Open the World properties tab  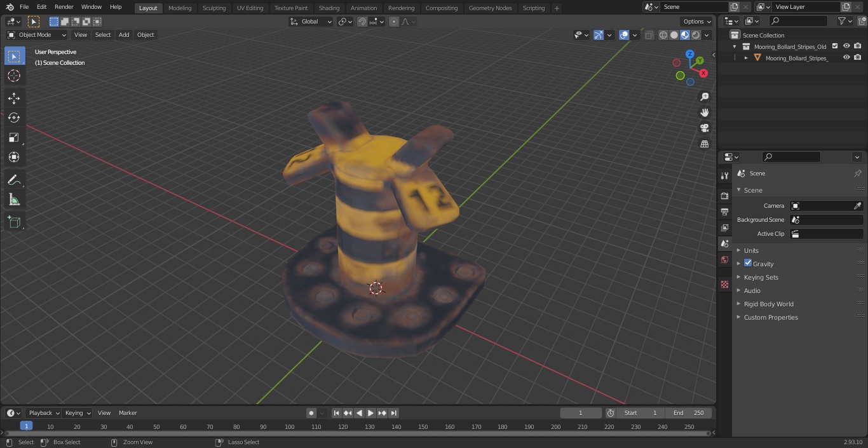tap(724, 259)
